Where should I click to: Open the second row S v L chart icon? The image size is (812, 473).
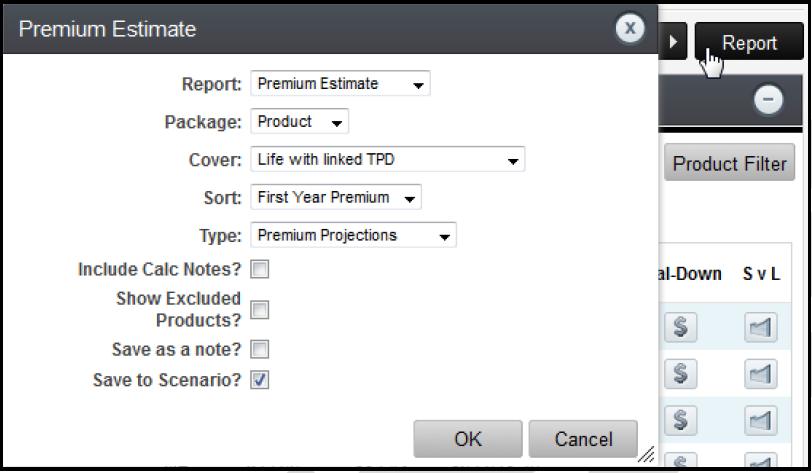tap(760, 374)
